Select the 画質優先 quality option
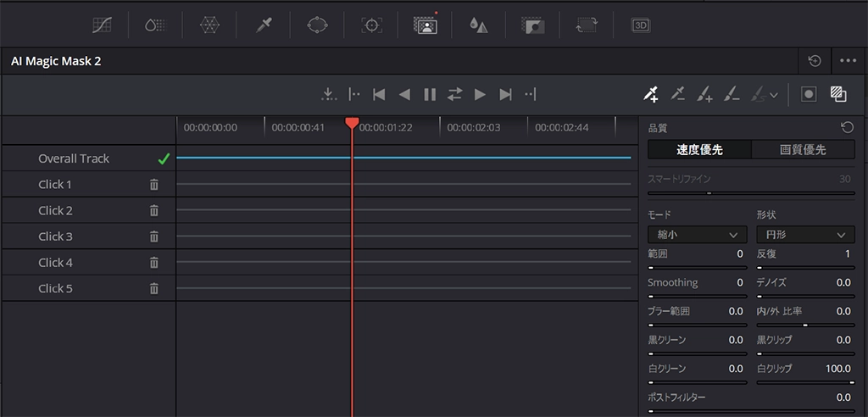This screenshot has width=868, height=417. coord(803,150)
